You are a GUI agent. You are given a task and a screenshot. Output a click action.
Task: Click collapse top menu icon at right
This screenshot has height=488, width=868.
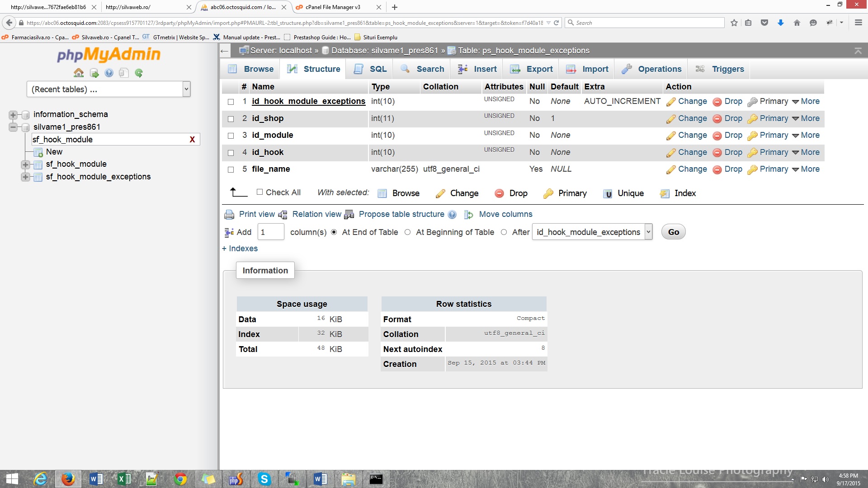[x=858, y=51]
